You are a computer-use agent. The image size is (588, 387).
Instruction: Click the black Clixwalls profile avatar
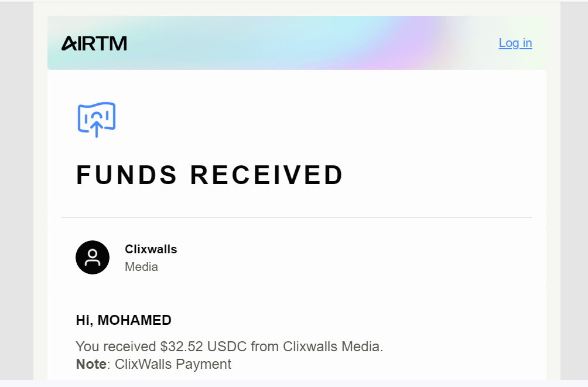93,257
